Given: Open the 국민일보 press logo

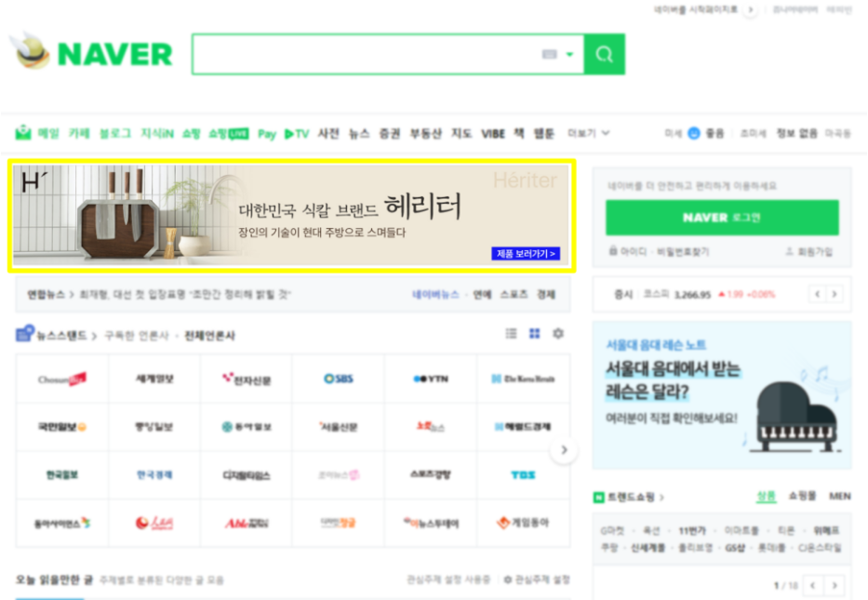Looking at the screenshot, I should click(62, 427).
